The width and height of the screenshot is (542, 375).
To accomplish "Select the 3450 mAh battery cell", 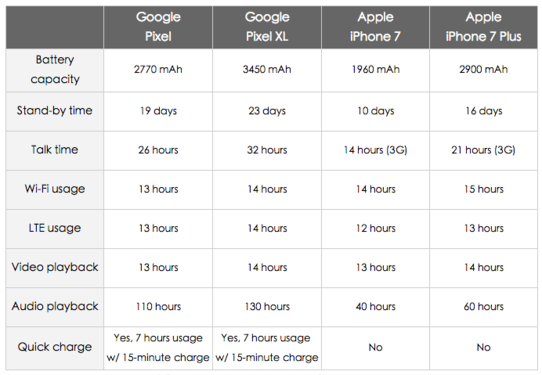I will point(267,70).
